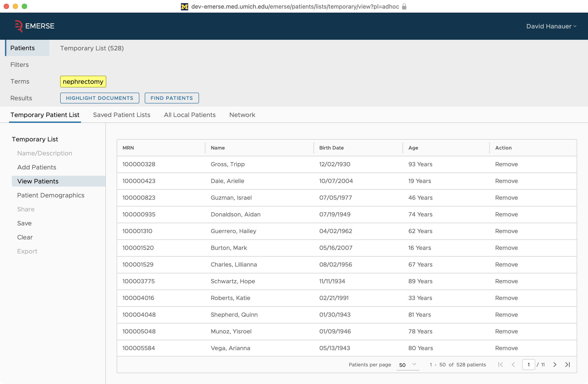Click the Filters section icon
The height and width of the screenshot is (384, 588).
coord(19,65)
